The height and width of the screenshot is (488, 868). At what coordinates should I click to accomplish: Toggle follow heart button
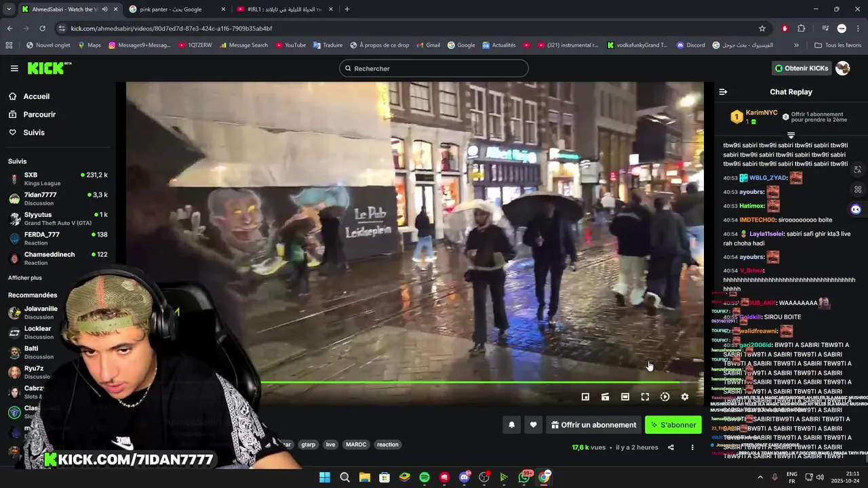click(x=533, y=425)
